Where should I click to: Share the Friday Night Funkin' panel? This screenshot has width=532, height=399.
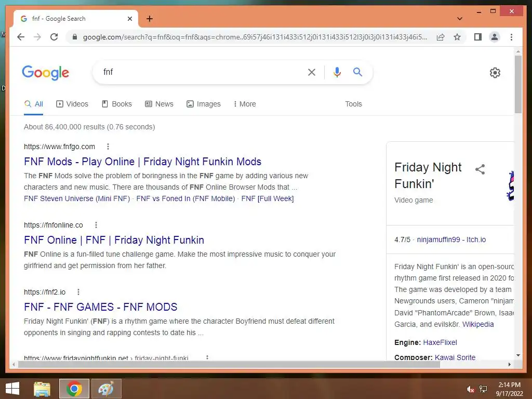click(480, 169)
